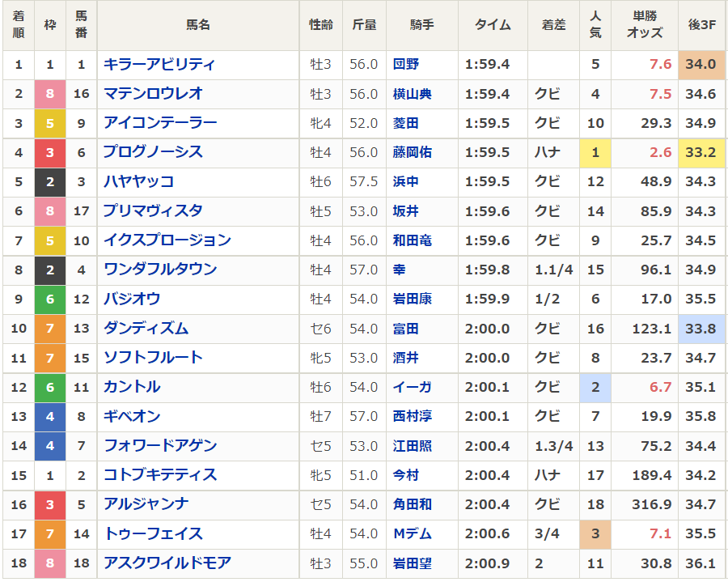The image size is (728, 582).
Task: Click jockey name 岩田望
Action: [x=412, y=563]
